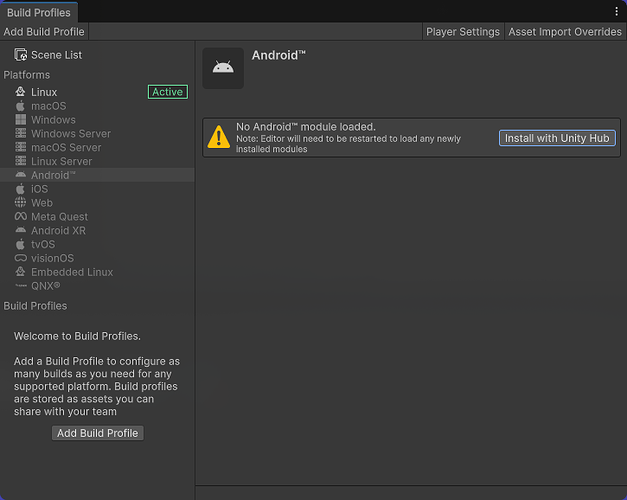Click the Web globe platform icon

click(x=21, y=203)
